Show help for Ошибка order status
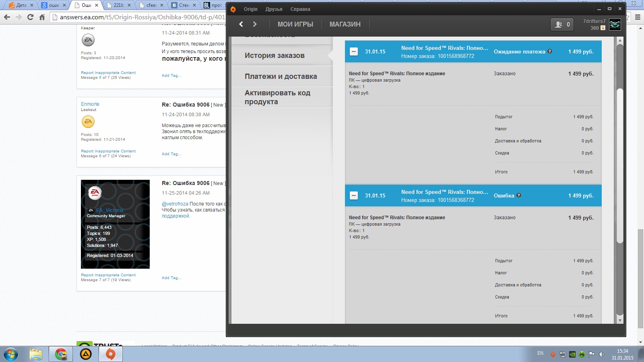Viewport: 644px width, 362px height. click(x=519, y=195)
